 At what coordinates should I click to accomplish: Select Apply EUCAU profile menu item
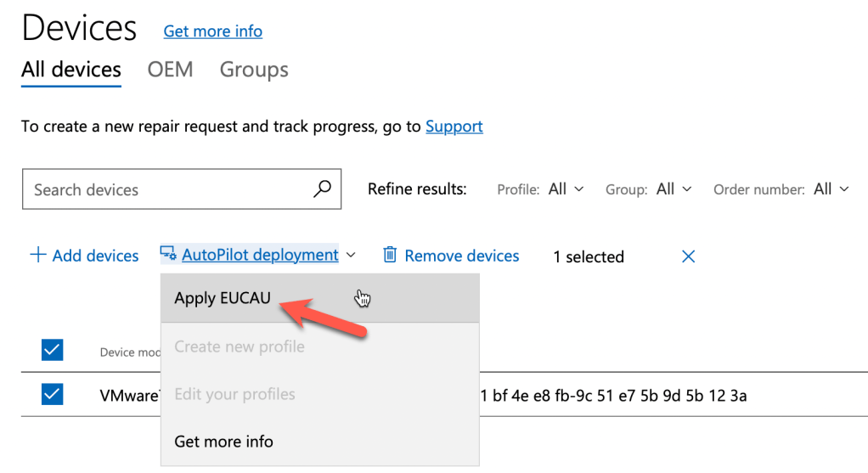(223, 297)
